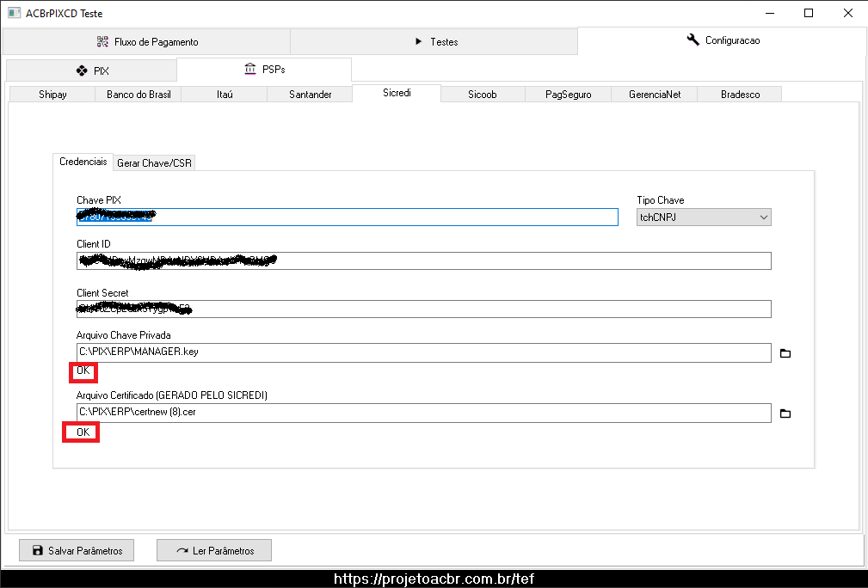Open the PagSeguro tab
Viewport: 868px width, 588px height.
point(568,95)
